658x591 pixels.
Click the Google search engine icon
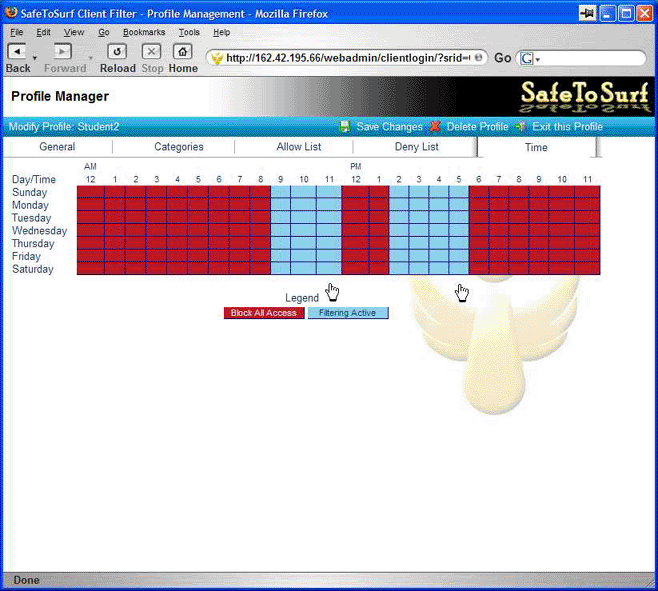tap(527, 59)
